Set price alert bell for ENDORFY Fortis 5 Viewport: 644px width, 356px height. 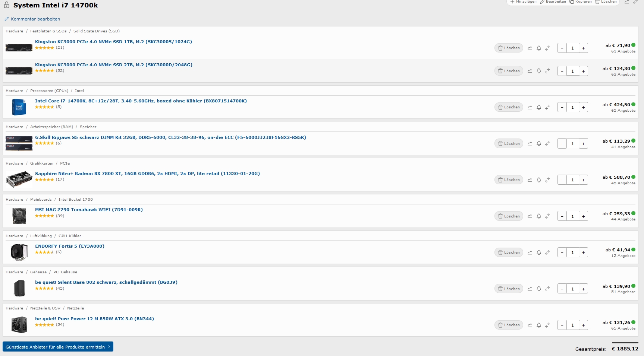point(539,252)
